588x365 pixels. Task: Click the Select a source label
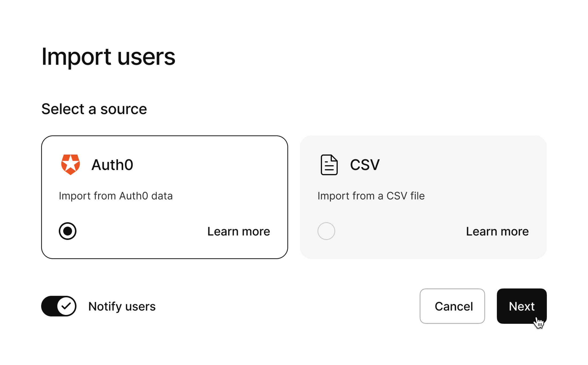click(94, 109)
